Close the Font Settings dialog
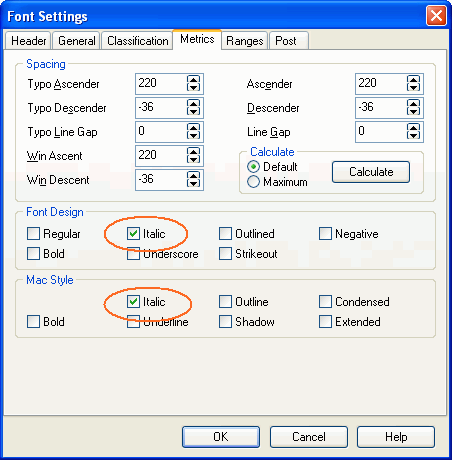This screenshot has height=460, width=452. 436,16
